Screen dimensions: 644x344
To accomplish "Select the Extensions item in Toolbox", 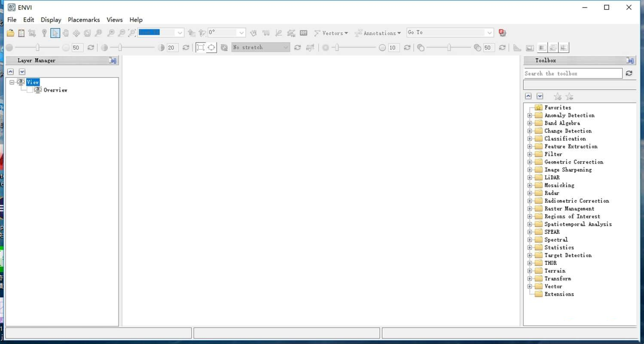I will point(559,294).
